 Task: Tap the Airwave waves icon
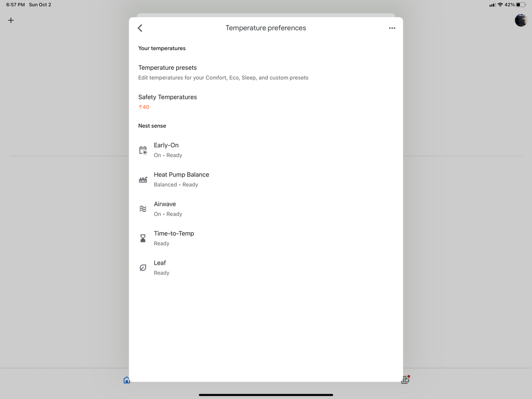(x=143, y=209)
